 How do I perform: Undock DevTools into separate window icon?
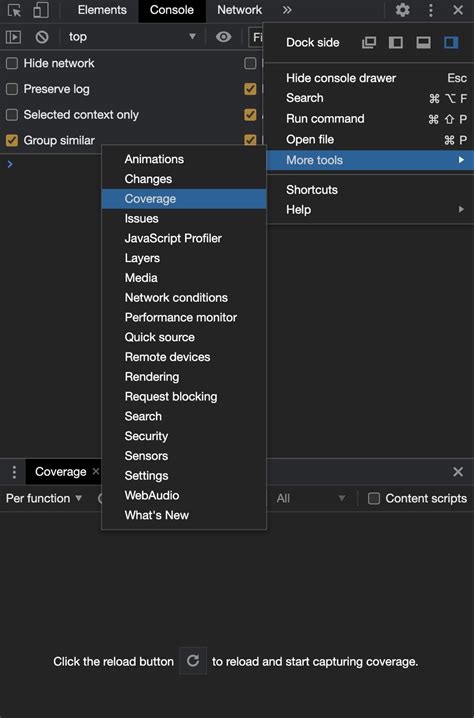(369, 43)
